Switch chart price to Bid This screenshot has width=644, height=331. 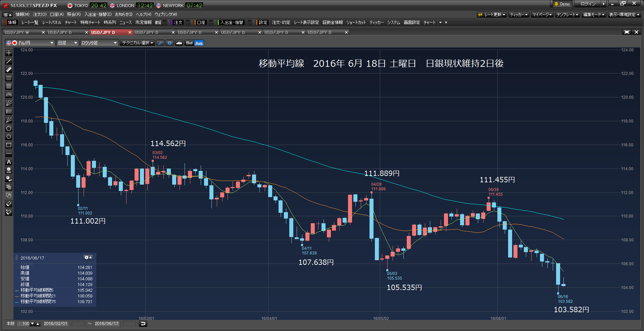click(x=190, y=43)
